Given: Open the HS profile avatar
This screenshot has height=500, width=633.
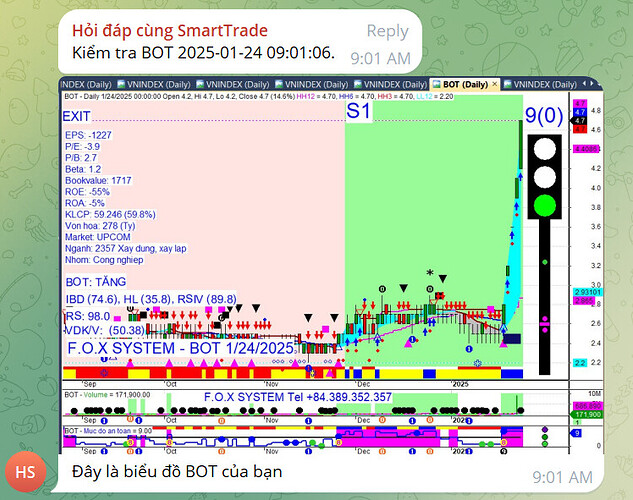Looking at the screenshot, I should pos(25,472).
